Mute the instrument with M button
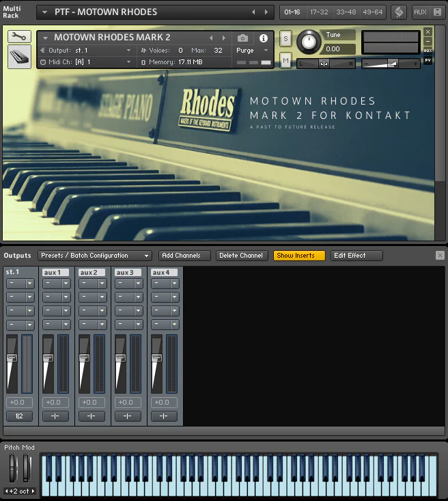This screenshot has height=501, width=448. pyautogui.click(x=285, y=60)
